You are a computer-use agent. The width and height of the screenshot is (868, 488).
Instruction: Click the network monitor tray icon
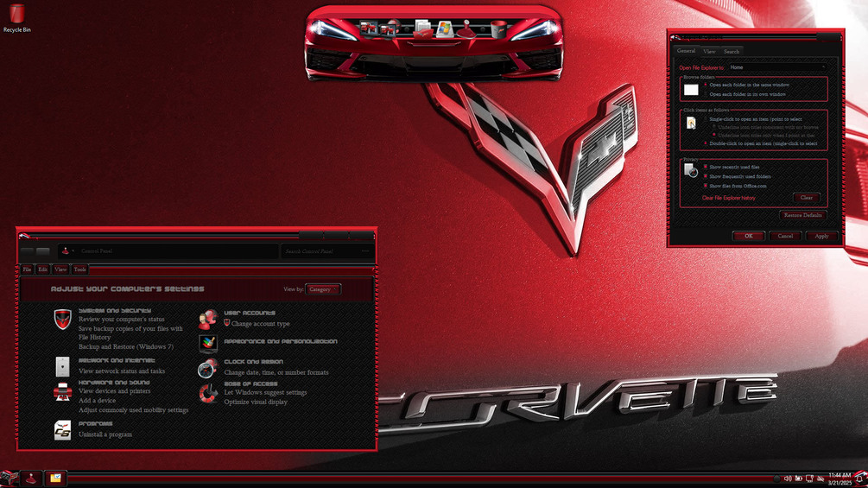click(809, 478)
